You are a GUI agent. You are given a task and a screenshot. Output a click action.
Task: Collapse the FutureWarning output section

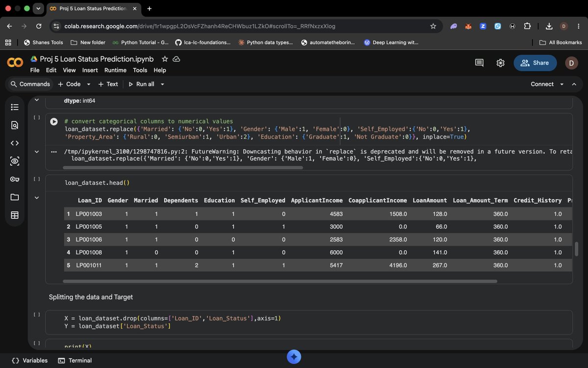click(x=37, y=152)
